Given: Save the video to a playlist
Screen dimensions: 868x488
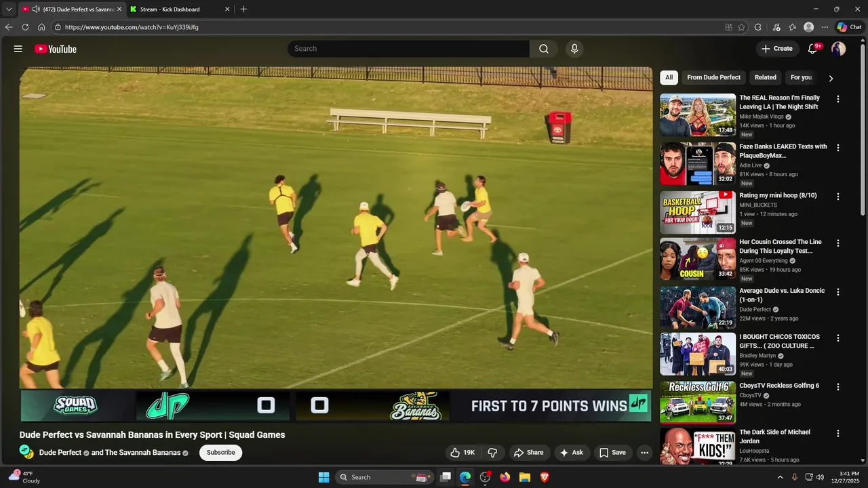Looking at the screenshot, I should [612, 453].
